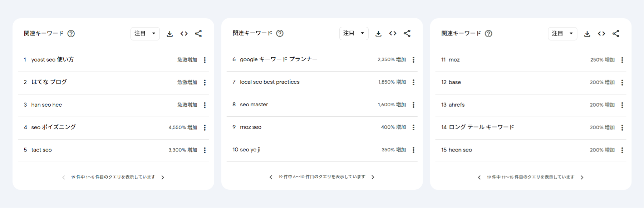Click the download icon on the first panel
This screenshot has height=208, width=644.
pos(169,33)
